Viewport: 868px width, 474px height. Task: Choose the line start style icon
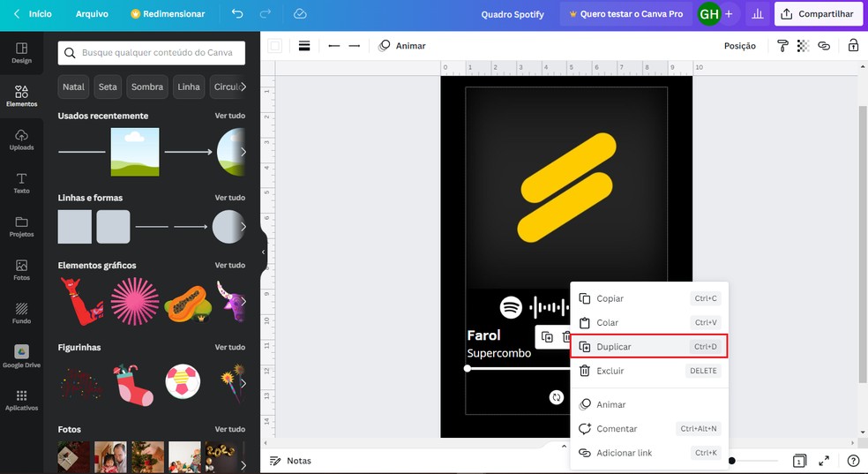333,46
